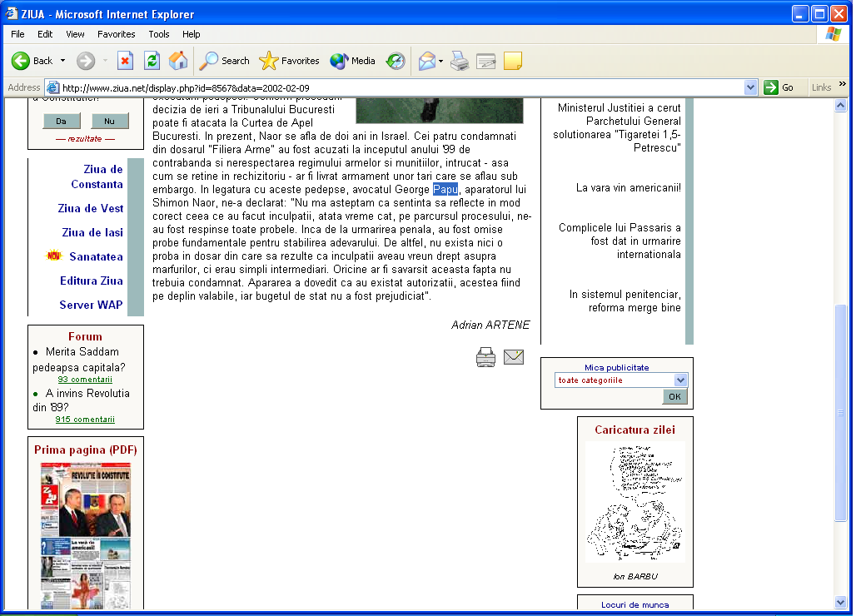
Task: Open the Media pane
Action: [x=353, y=61]
